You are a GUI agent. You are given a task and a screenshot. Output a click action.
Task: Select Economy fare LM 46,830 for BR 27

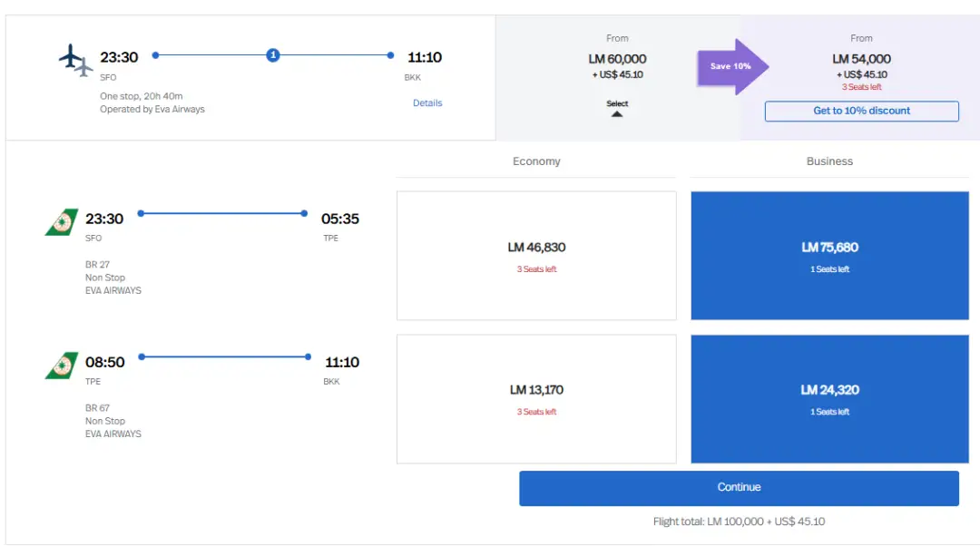coord(536,255)
